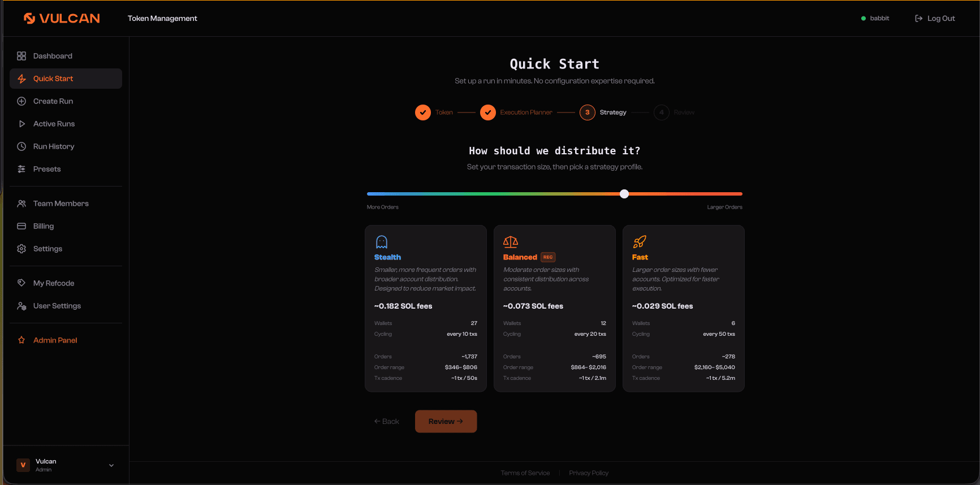Click the Run History clock icon

(21, 146)
